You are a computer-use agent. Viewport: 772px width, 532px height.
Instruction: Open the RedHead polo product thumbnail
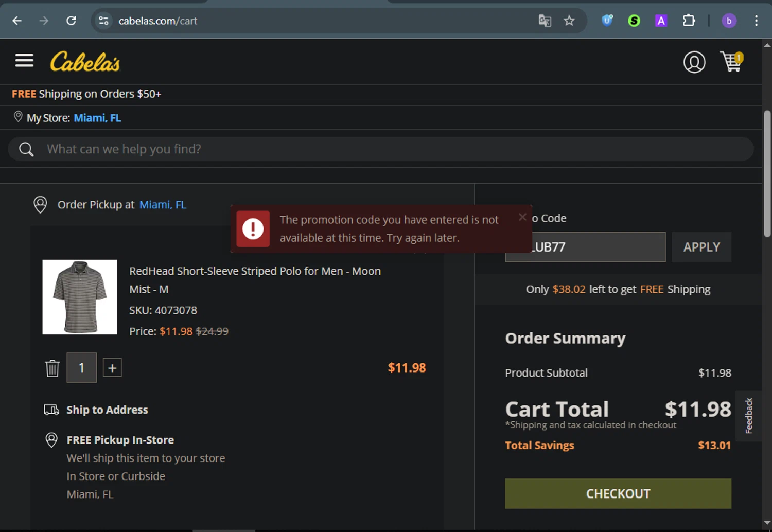(x=80, y=297)
